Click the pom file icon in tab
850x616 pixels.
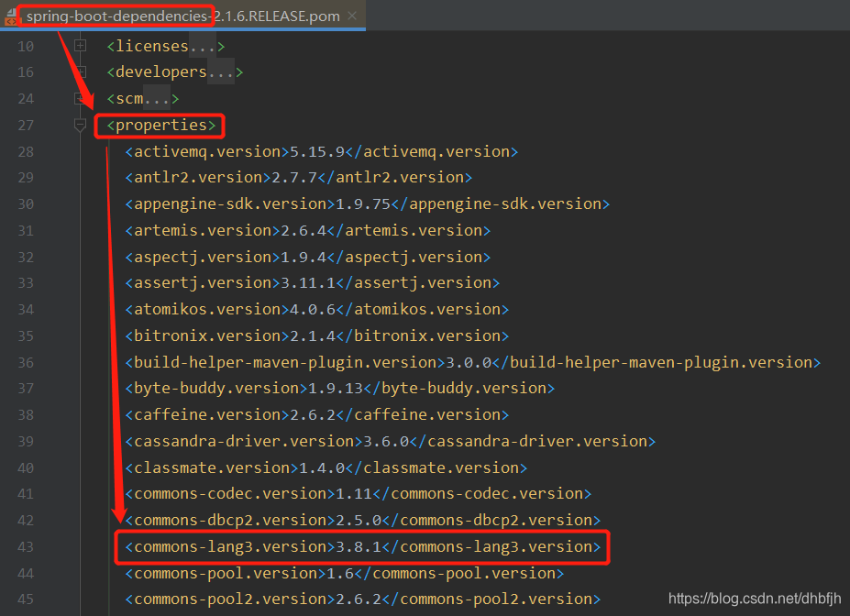point(11,16)
